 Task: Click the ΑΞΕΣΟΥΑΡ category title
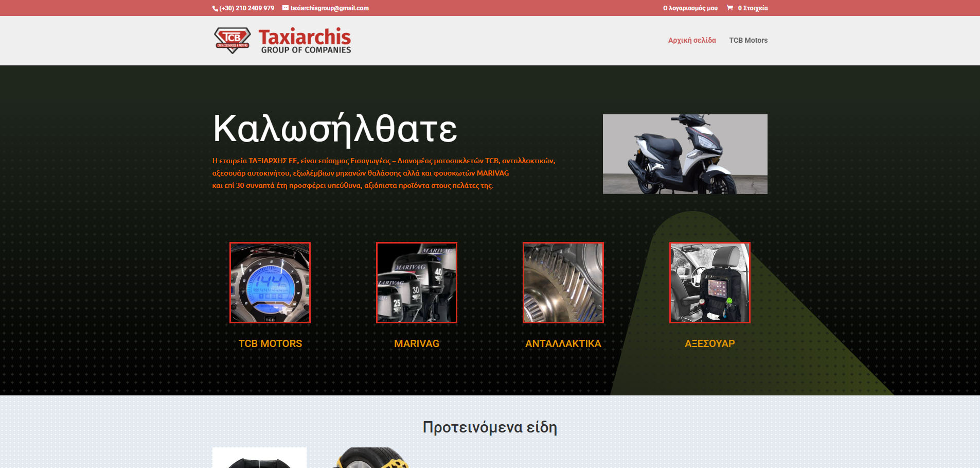710,343
